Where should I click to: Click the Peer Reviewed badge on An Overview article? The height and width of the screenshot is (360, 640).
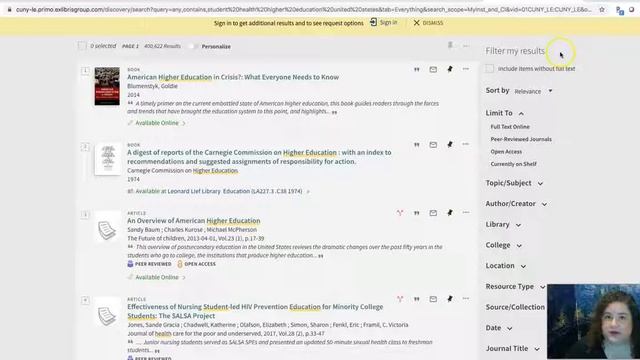149,264
